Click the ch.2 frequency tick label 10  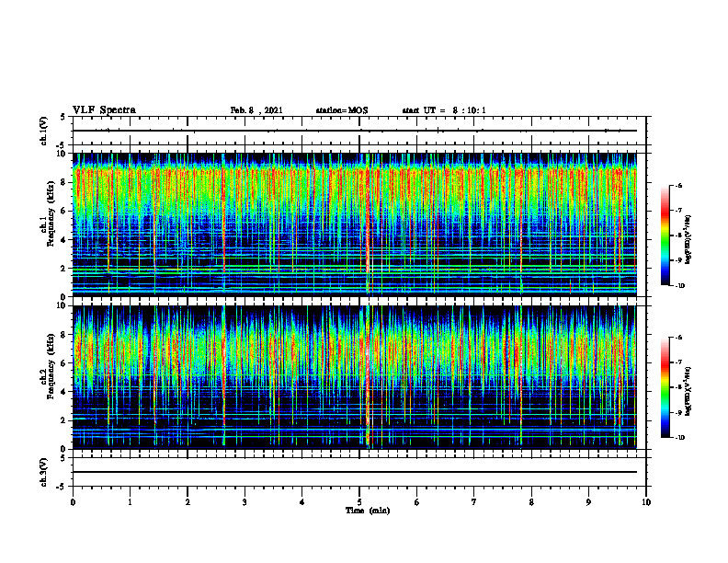[62, 305]
